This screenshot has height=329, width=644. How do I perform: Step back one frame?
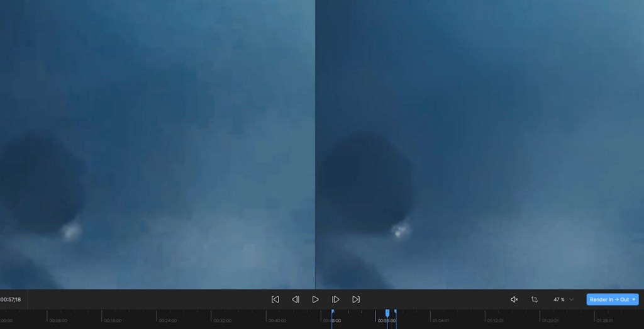(x=295, y=299)
